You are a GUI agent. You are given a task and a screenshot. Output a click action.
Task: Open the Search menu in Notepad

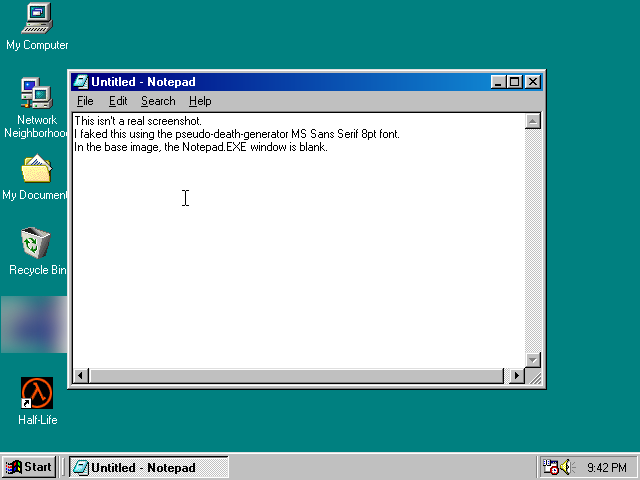158,101
